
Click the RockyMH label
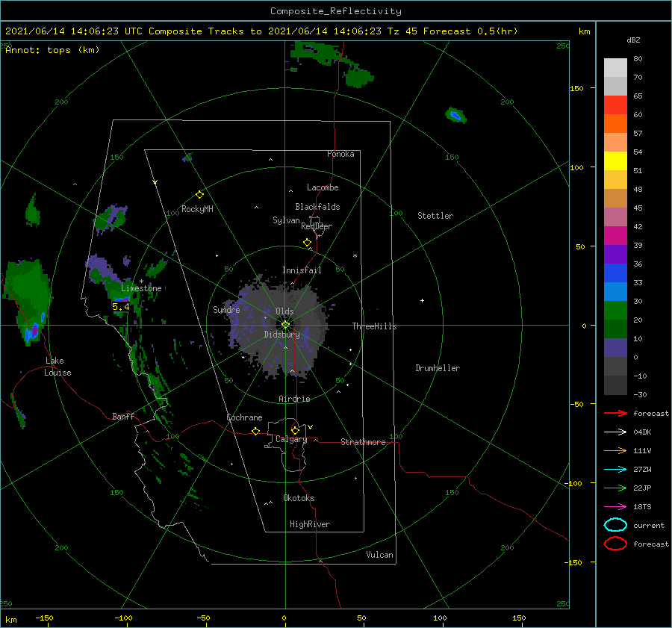[197, 209]
